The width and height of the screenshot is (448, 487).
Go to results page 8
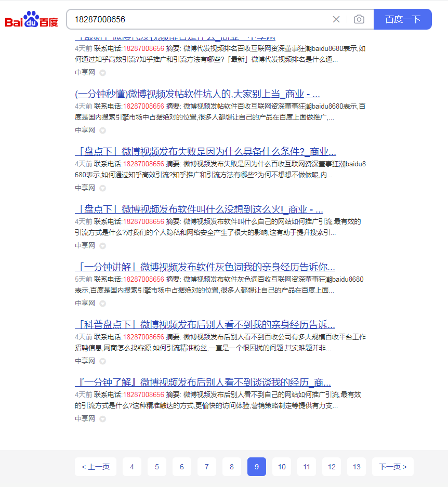coord(232,467)
